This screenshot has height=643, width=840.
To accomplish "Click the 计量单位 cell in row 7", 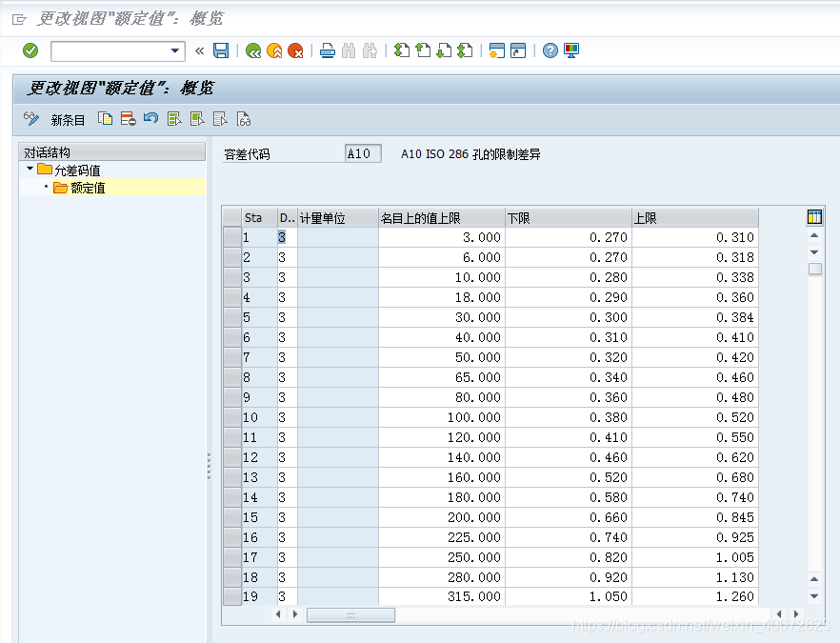I will pyautogui.click(x=338, y=357).
